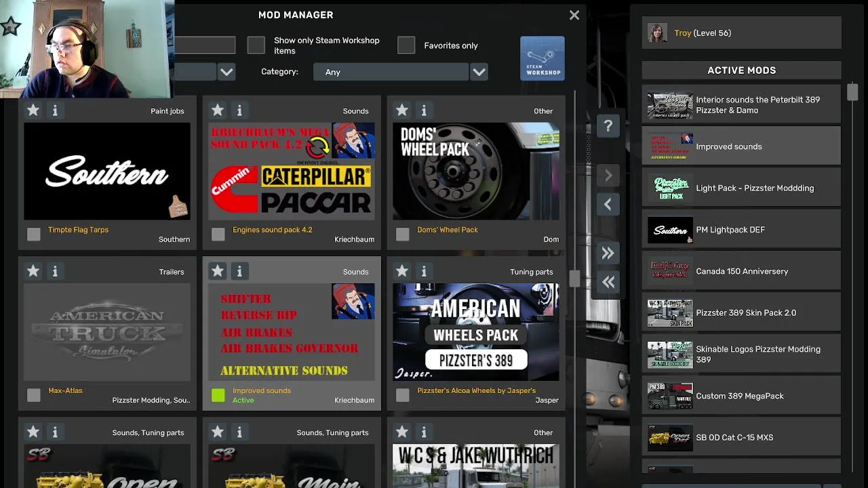
Task: Favorite the Timpte Flag Tarps mod star
Action: pos(33,110)
